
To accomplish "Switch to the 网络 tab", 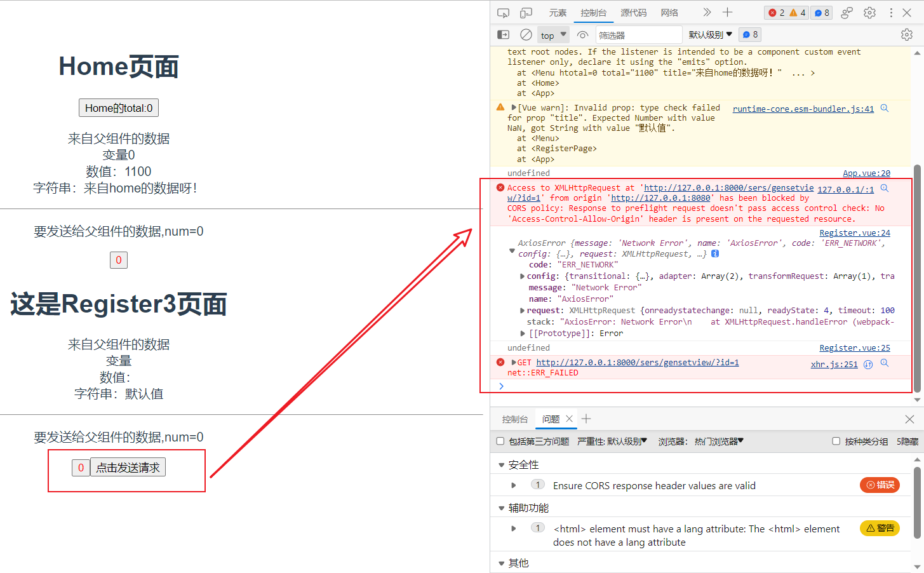I will [x=669, y=13].
